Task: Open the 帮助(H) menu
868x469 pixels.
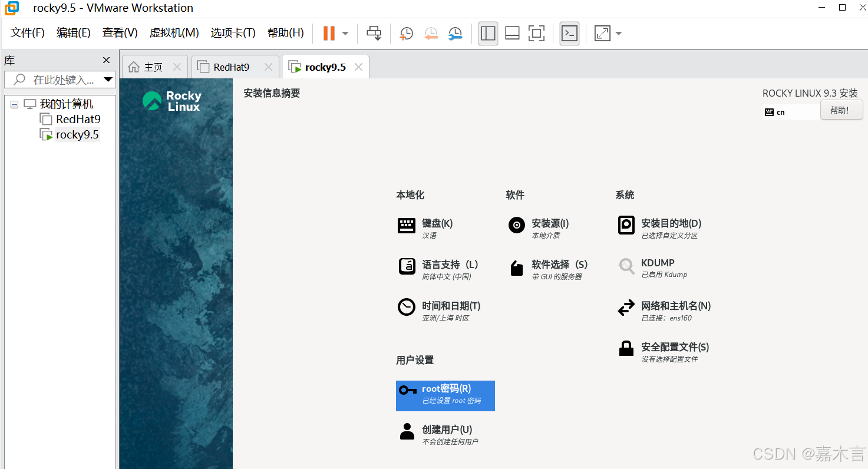Action: tap(285, 33)
